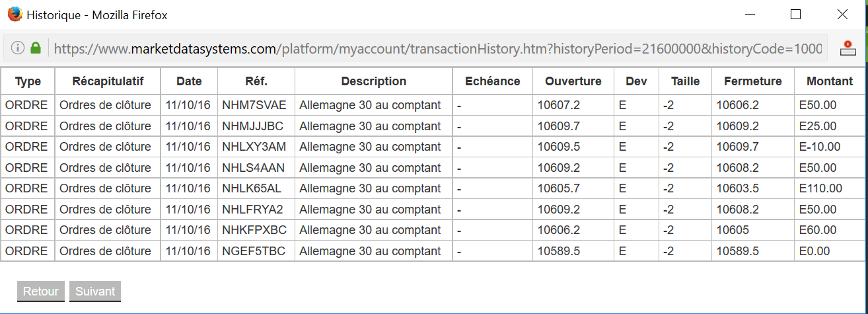Click the E110.00 amount cell
Viewport: 868px width, 314px height.
pyautogui.click(x=820, y=188)
